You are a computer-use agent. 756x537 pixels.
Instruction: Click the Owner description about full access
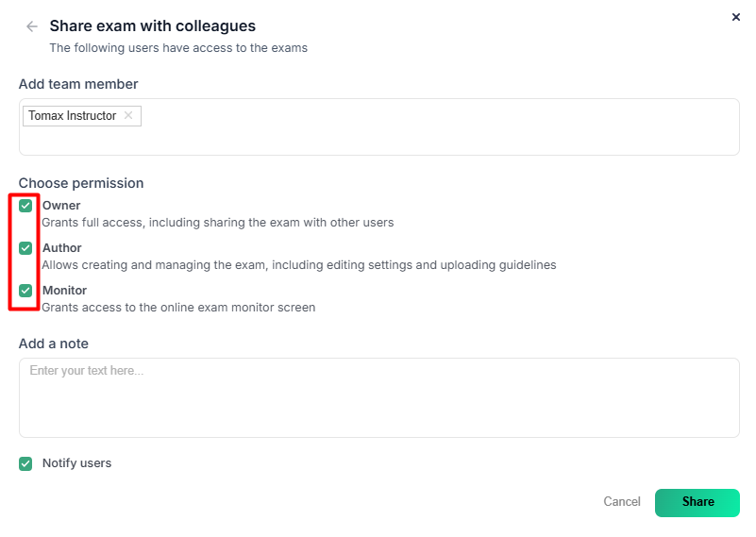point(218,223)
